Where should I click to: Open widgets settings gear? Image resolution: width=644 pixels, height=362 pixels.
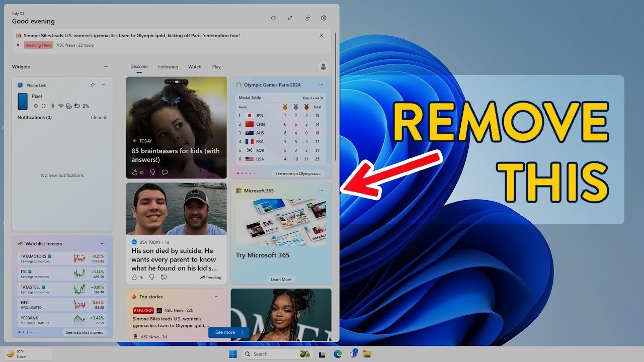point(324,18)
